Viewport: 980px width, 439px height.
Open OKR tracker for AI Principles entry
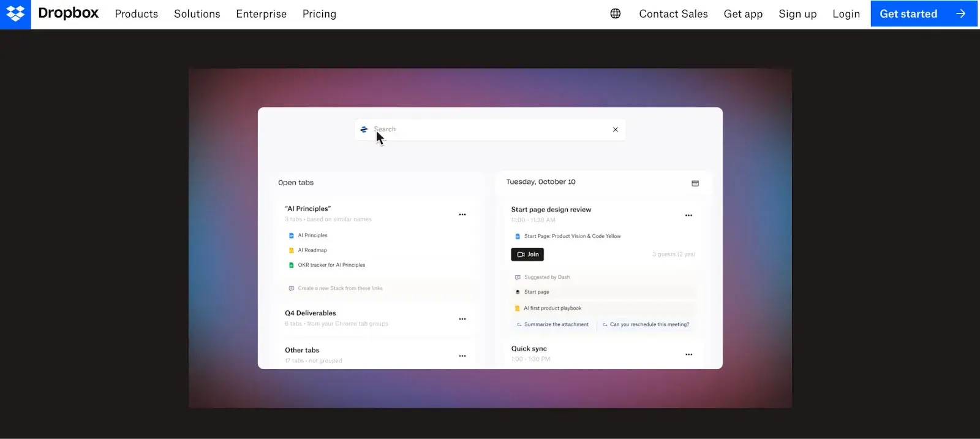(331, 265)
